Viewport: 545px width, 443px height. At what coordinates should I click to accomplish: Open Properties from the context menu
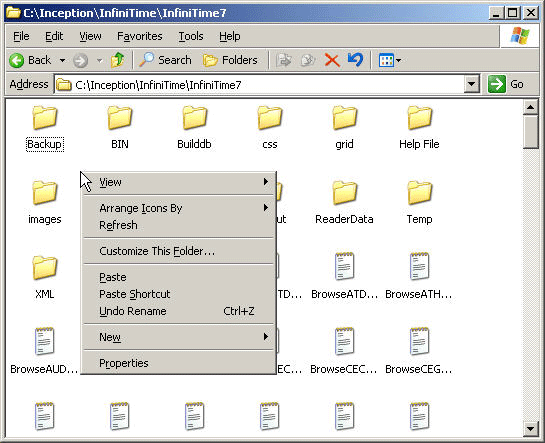tap(179, 363)
